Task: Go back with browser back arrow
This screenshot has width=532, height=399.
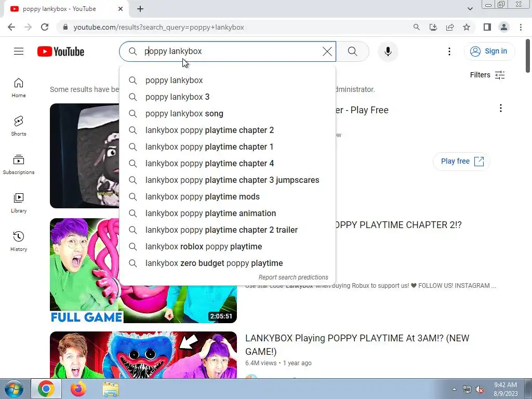Action: 11,27
